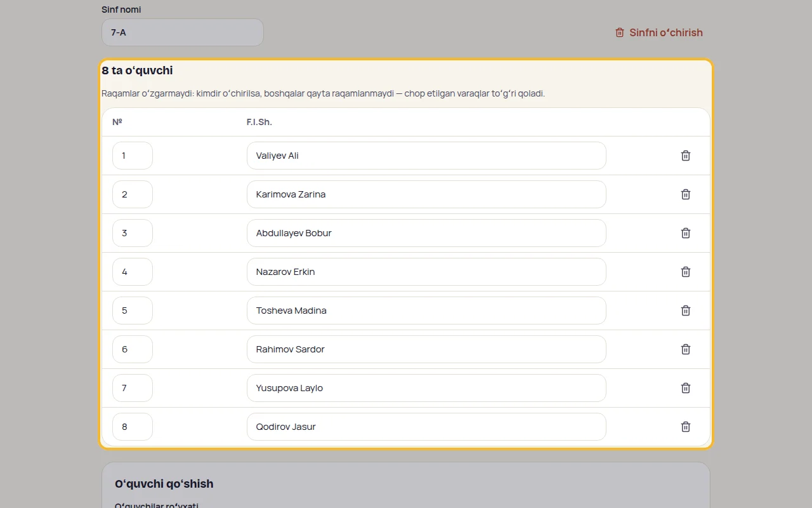Select the Nazarov Erkin name input
This screenshot has width=812, height=508.
pos(426,272)
